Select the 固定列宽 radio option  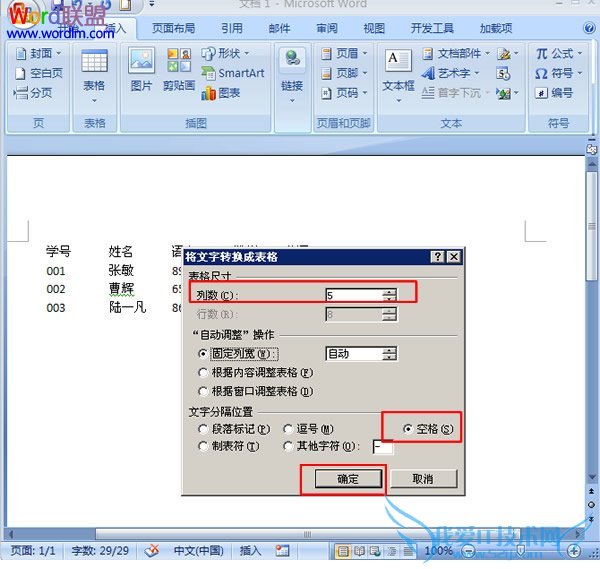coord(238,354)
